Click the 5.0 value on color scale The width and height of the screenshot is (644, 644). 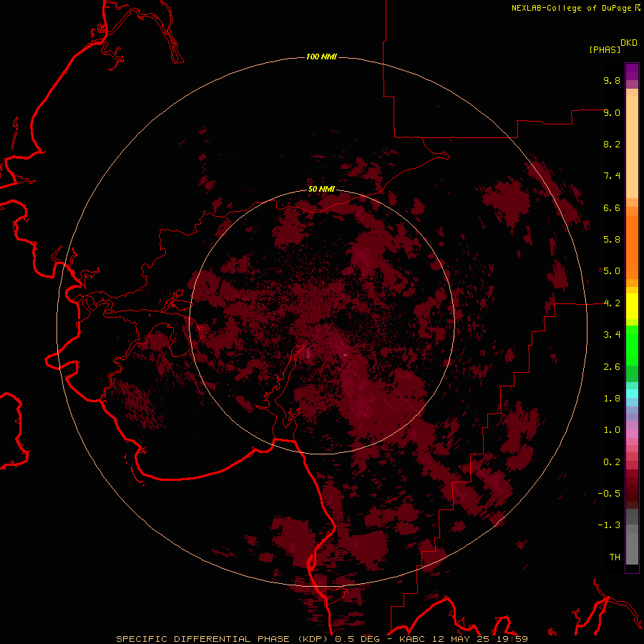point(612,271)
